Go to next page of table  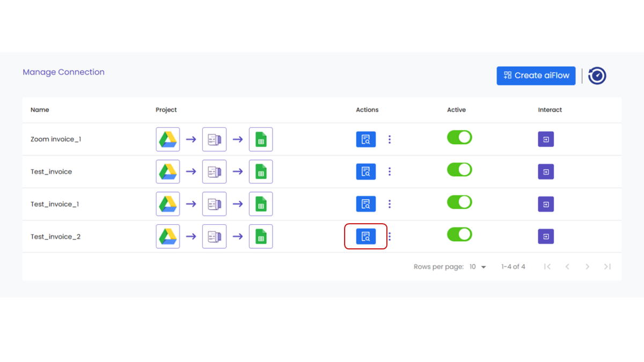point(587,267)
